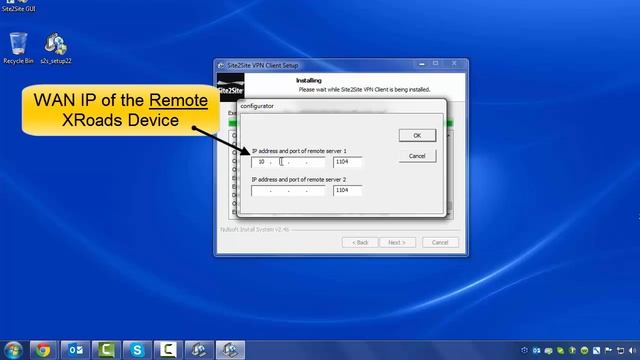The height and width of the screenshot is (360, 640).
Task: Click the IP address field for remote server 2
Action: click(288, 191)
